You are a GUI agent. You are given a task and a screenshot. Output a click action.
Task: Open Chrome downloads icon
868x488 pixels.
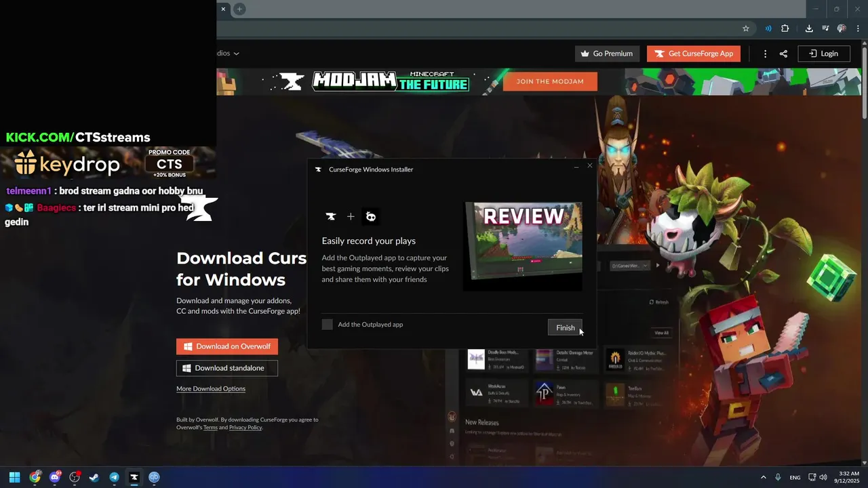809,28
